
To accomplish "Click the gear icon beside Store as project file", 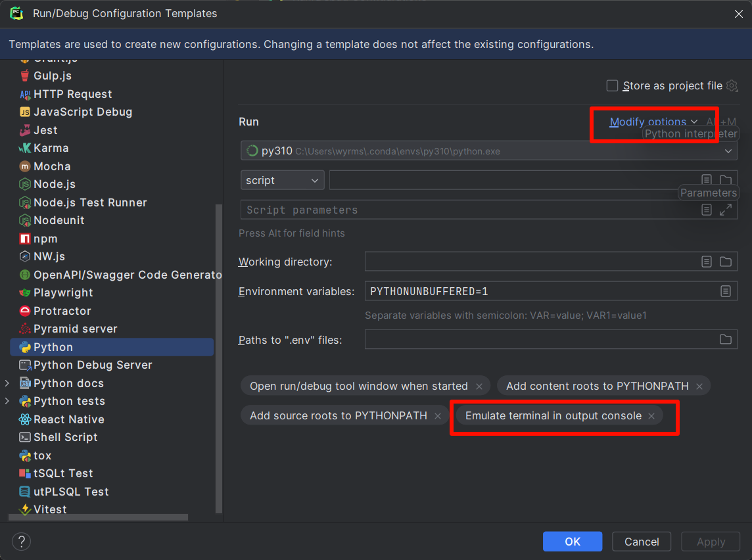I will tap(732, 85).
